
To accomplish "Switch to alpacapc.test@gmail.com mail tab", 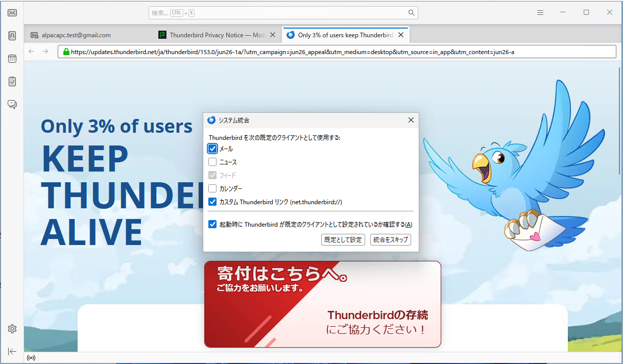I will [x=89, y=35].
